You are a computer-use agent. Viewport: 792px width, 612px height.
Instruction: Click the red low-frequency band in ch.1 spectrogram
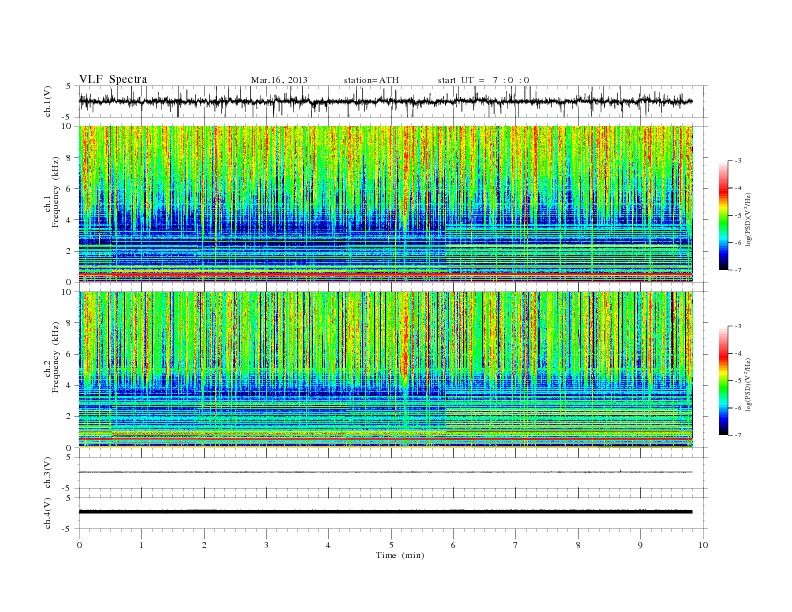386,274
